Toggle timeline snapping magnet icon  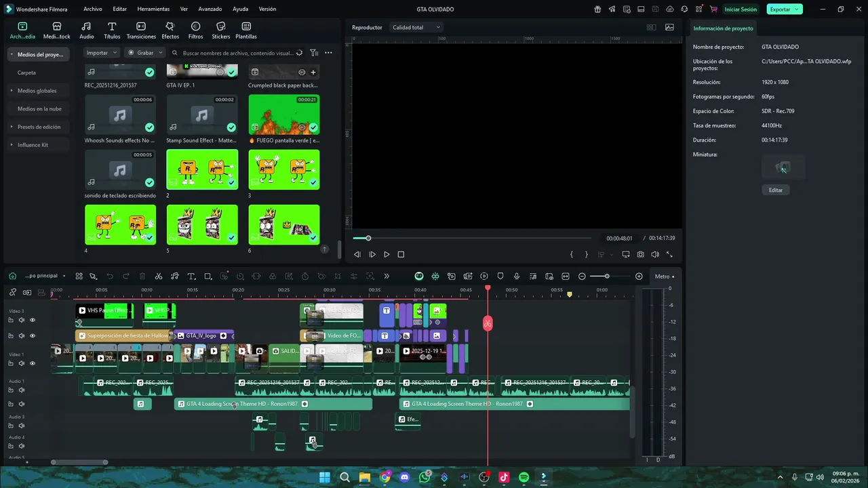435,277
